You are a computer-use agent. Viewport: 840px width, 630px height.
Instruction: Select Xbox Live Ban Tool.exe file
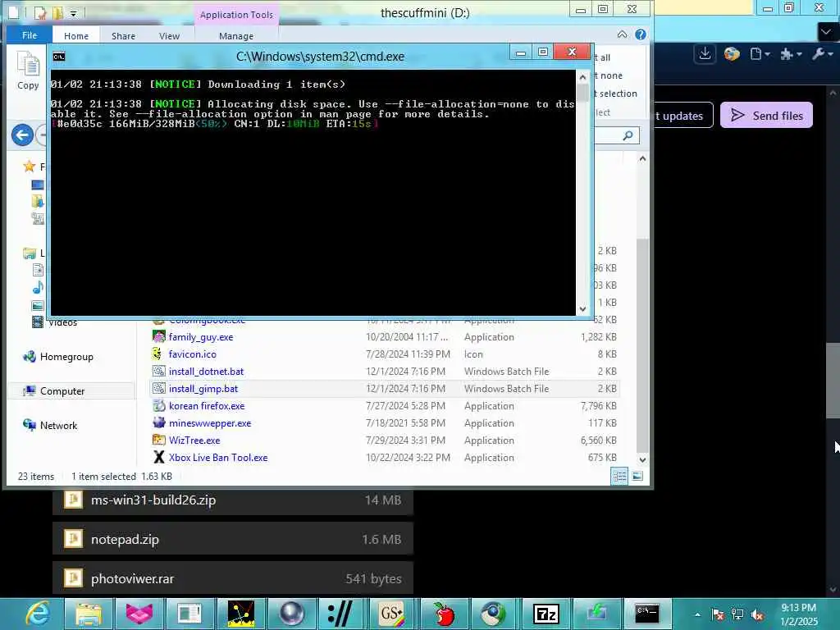point(218,458)
